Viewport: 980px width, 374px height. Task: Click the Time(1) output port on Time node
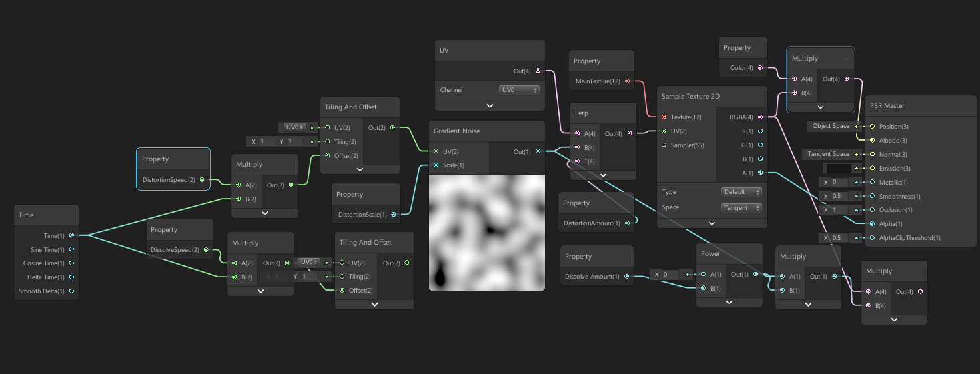(x=71, y=235)
